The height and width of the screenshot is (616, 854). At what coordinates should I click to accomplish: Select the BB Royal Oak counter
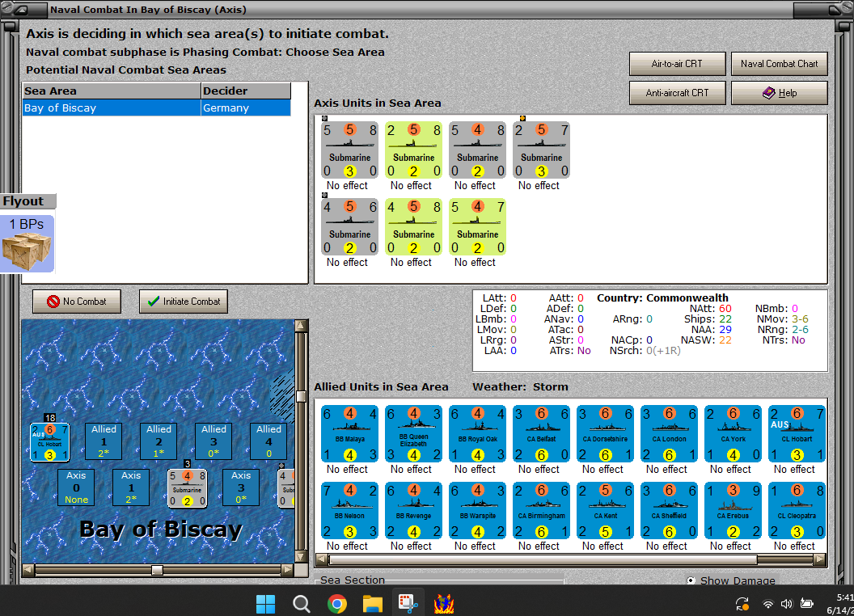[478, 433]
